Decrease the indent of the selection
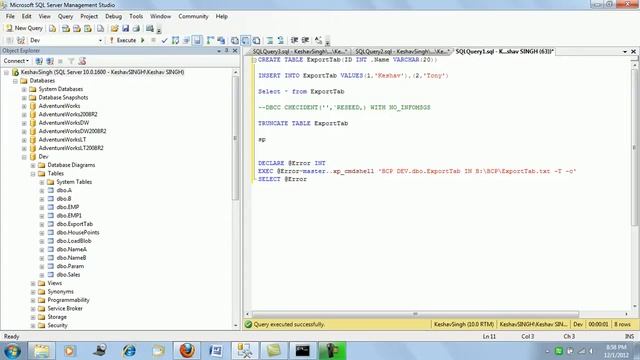Screen dimensions: 640x360 [x=294, y=40]
